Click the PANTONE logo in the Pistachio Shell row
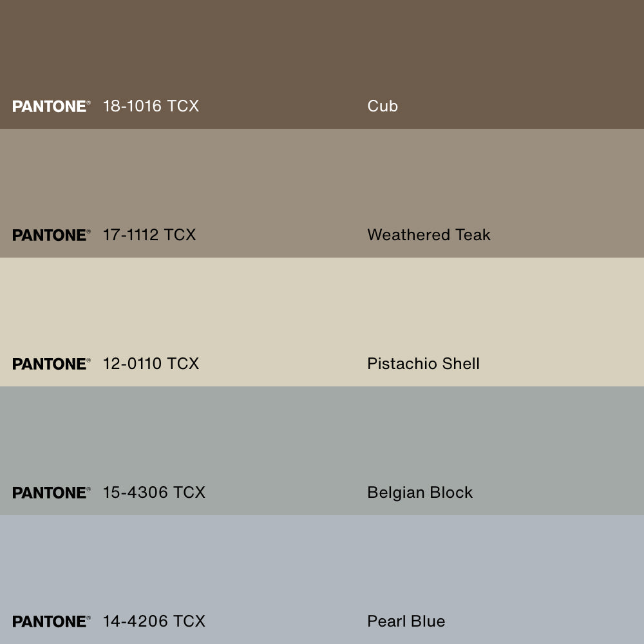The width and height of the screenshot is (644, 644). (x=52, y=364)
